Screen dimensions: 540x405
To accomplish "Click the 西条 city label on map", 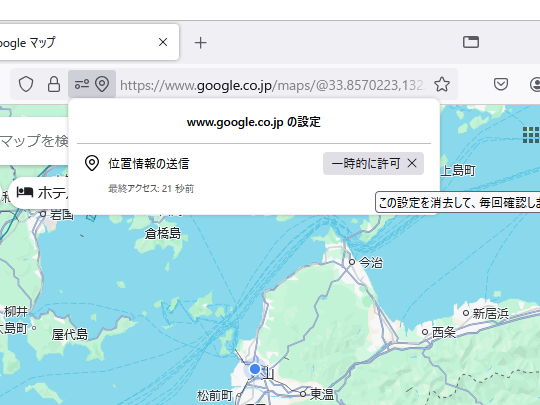I will coord(444,332).
